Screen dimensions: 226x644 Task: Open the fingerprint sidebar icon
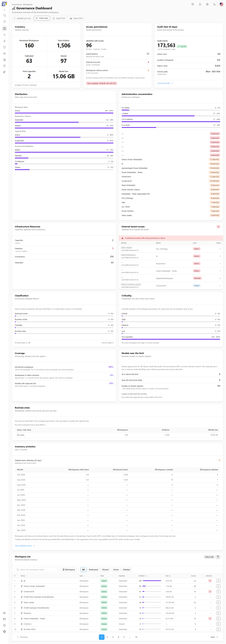(x=4, y=72)
